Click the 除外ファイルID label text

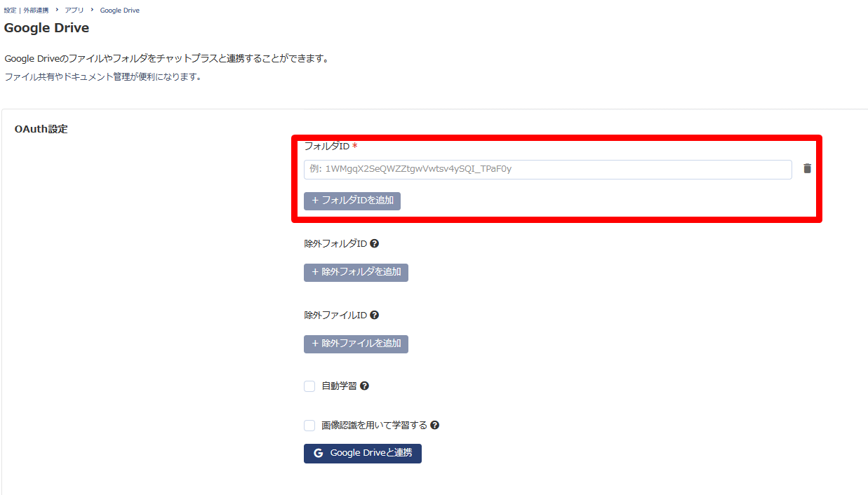point(335,316)
